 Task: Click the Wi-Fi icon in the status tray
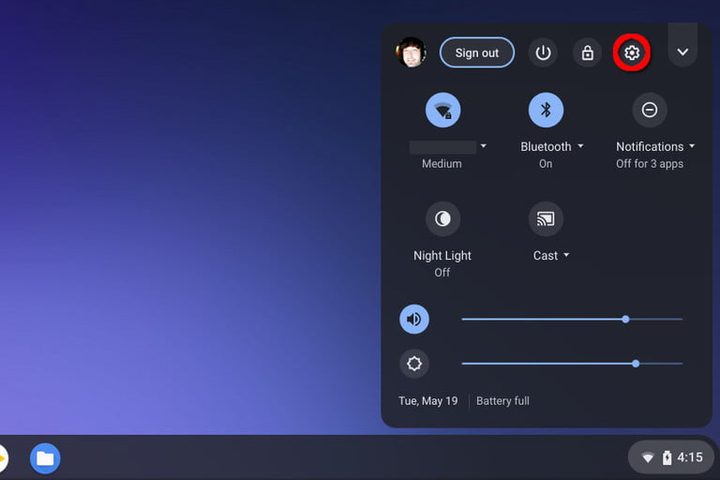[x=648, y=458]
